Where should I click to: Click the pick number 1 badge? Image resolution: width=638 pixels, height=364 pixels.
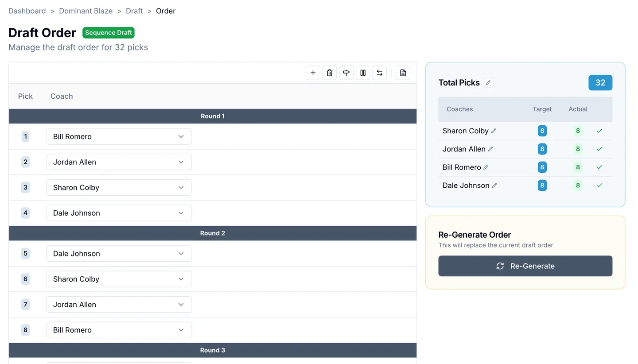(x=25, y=136)
